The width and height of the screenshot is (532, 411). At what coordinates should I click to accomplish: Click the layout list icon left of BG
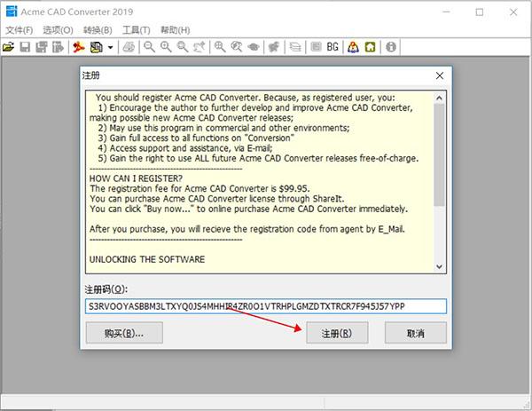point(316,46)
